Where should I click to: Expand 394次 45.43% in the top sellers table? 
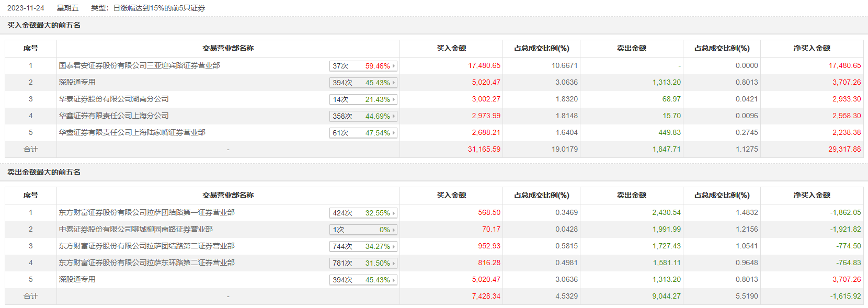point(363,280)
